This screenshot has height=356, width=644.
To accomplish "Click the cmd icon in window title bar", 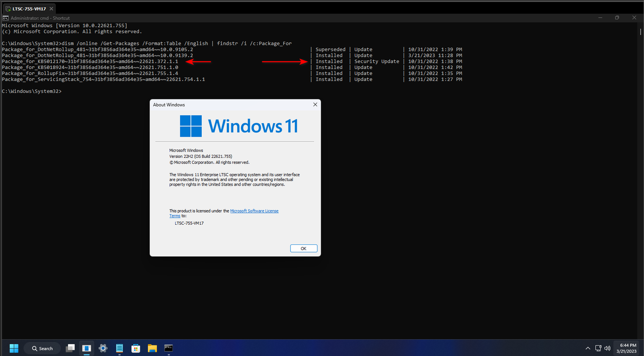I will point(5,18).
